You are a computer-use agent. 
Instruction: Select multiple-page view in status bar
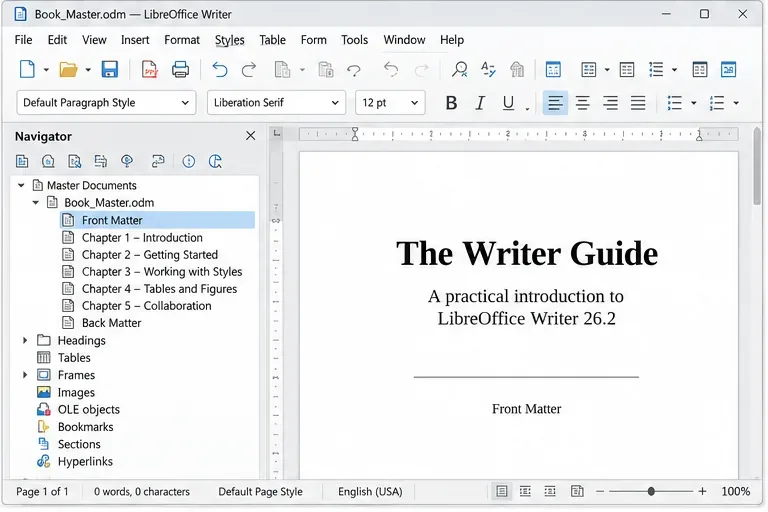tap(525, 491)
